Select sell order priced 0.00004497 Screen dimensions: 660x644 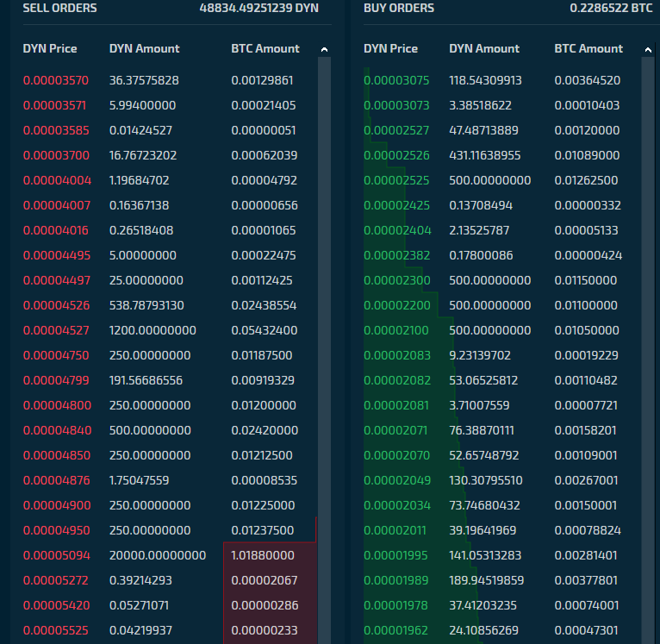coord(170,280)
